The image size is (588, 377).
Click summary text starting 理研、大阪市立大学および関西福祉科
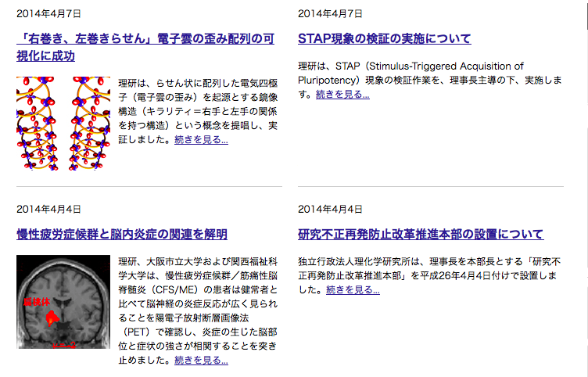point(198,311)
